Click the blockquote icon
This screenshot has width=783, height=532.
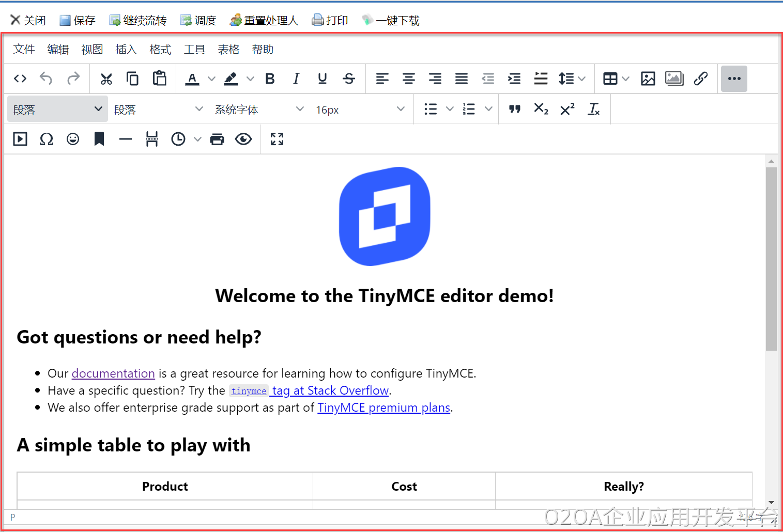click(x=514, y=109)
